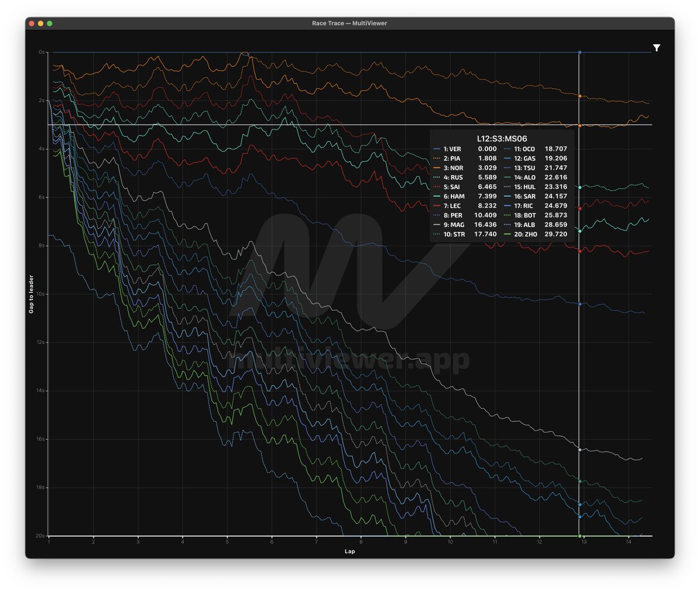Click lap axis tick 14

pos(628,542)
